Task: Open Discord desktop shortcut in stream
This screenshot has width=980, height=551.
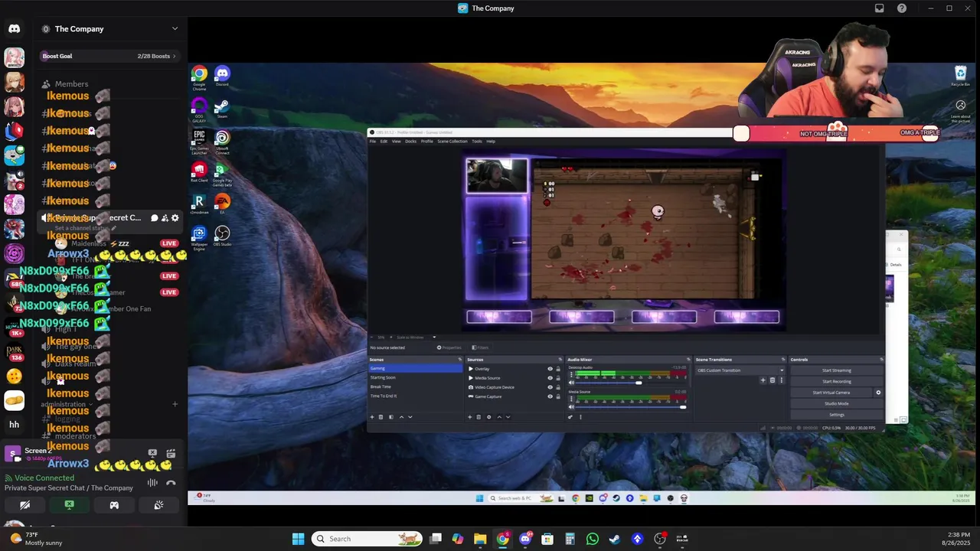Action: pos(222,76)
